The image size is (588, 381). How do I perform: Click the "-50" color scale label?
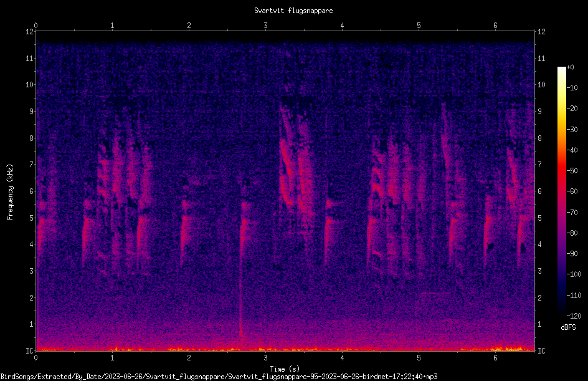click(x=572, y=171)
